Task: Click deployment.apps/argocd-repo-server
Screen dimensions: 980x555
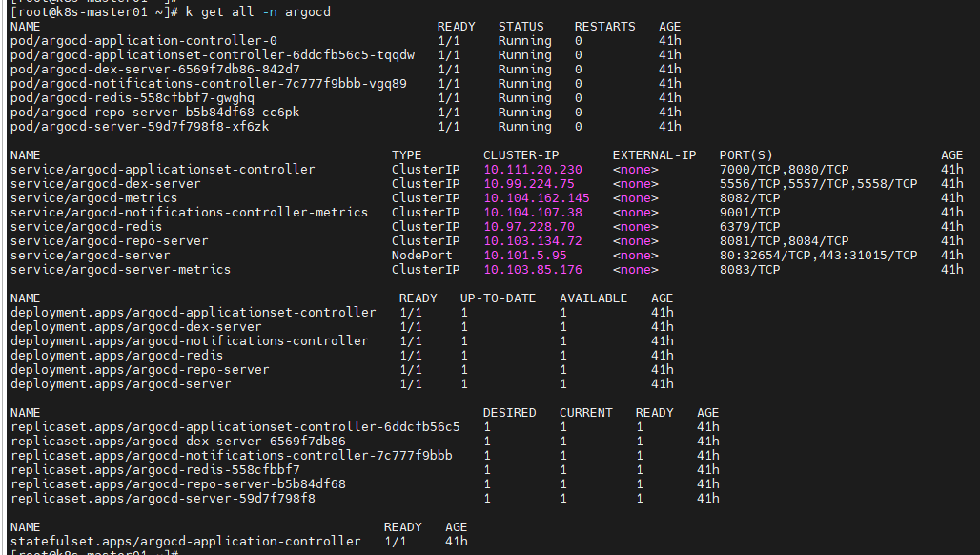Action: (140, 370)
